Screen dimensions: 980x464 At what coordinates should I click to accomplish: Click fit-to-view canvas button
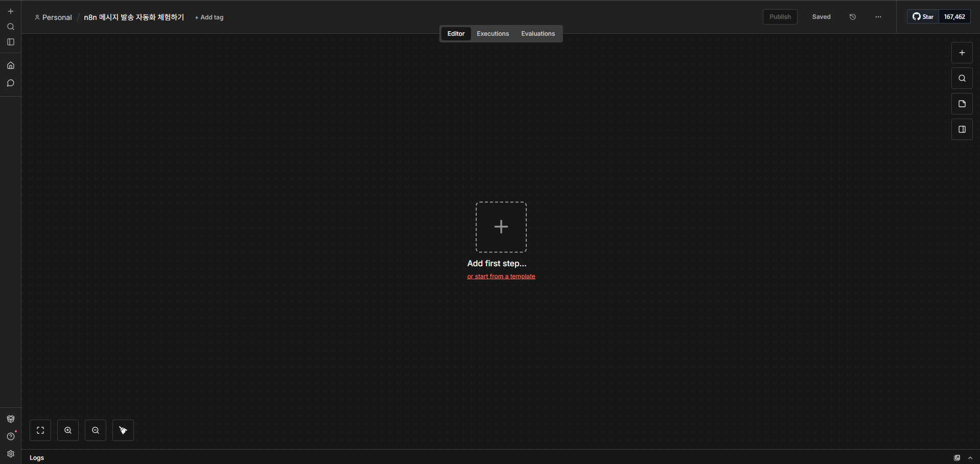[x=40, y=430]
